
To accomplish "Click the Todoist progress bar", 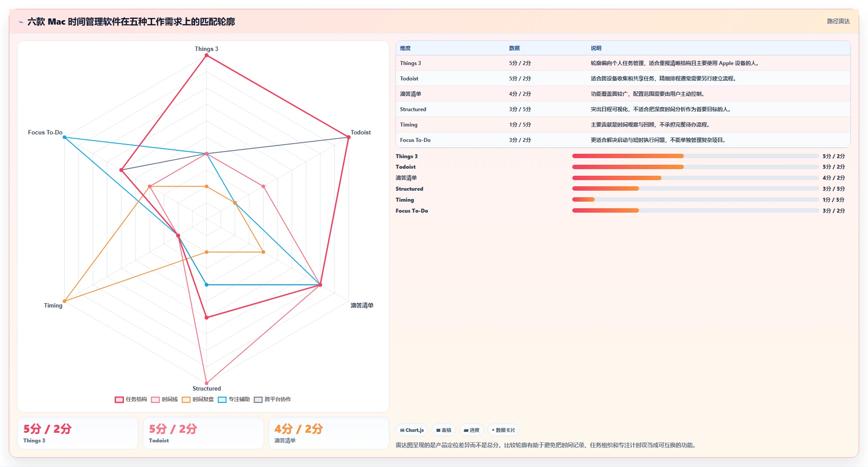I will pos(695,167).
